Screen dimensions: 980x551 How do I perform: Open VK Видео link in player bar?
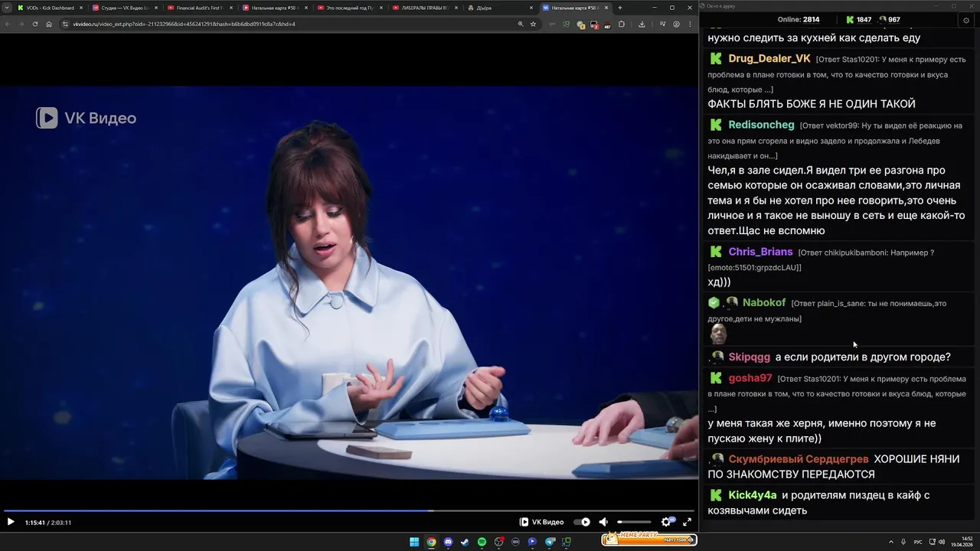(x=541, y=522)
